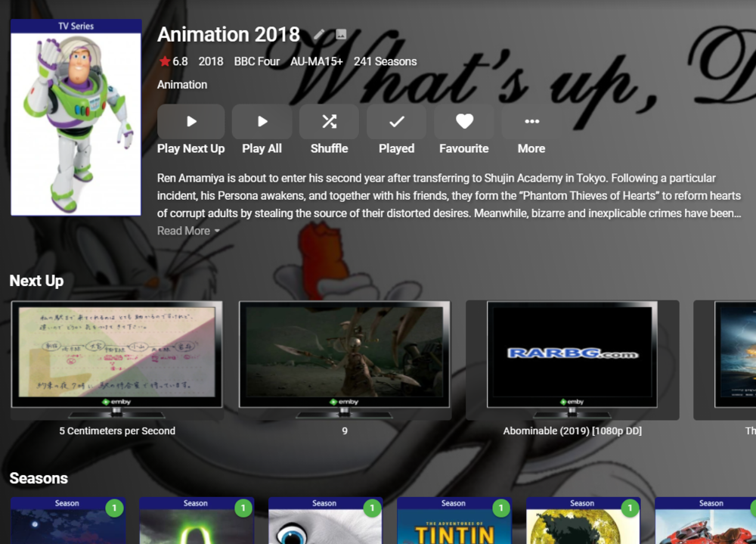756x544 pixels.
Task: Open the partially visible fourth Next Up thumbnail
Action: [x=725, y=360]
